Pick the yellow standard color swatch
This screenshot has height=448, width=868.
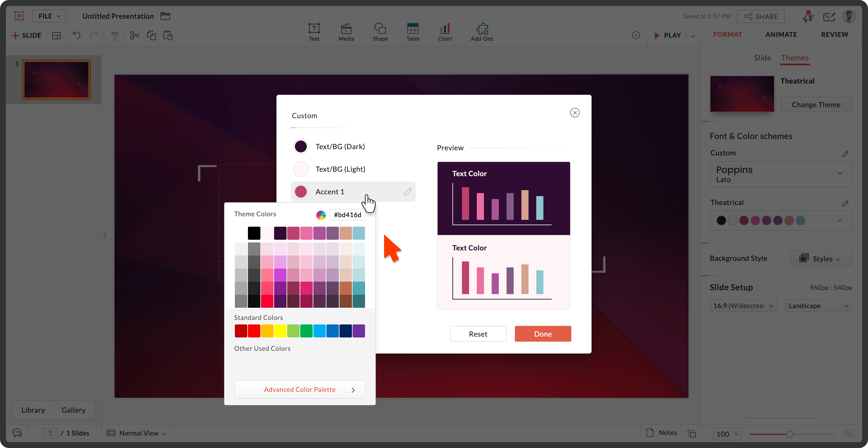(280, 331)
